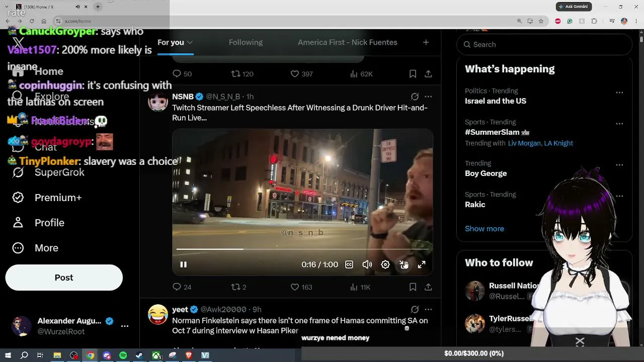Open America First - Nick Fuentes tab
Image resolution: width=644 pixels, height=362 pixels.
(348, 42)
